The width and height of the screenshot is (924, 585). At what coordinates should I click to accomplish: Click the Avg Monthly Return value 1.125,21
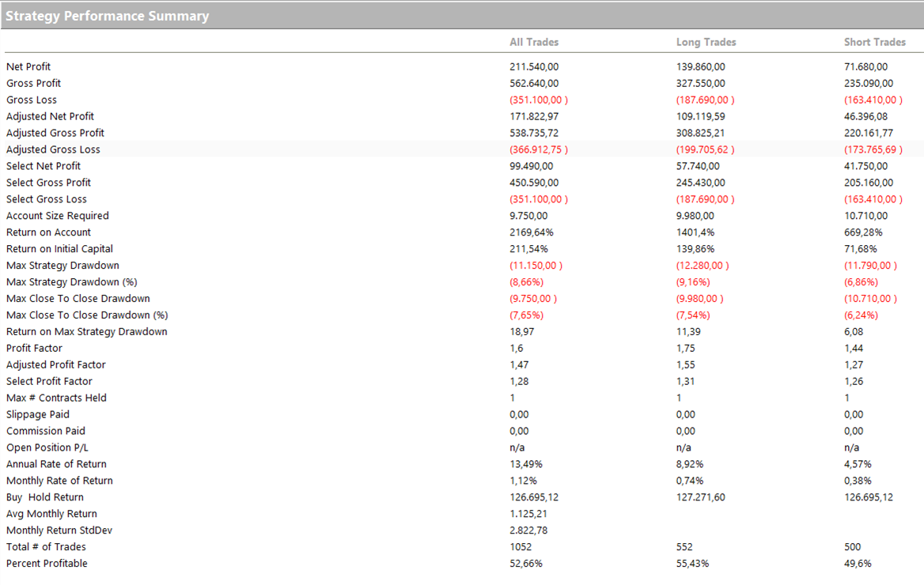(x=528, y=514)
